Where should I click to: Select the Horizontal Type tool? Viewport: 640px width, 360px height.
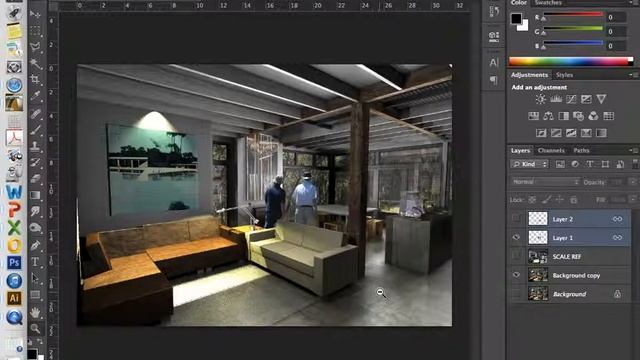[36, 262]
